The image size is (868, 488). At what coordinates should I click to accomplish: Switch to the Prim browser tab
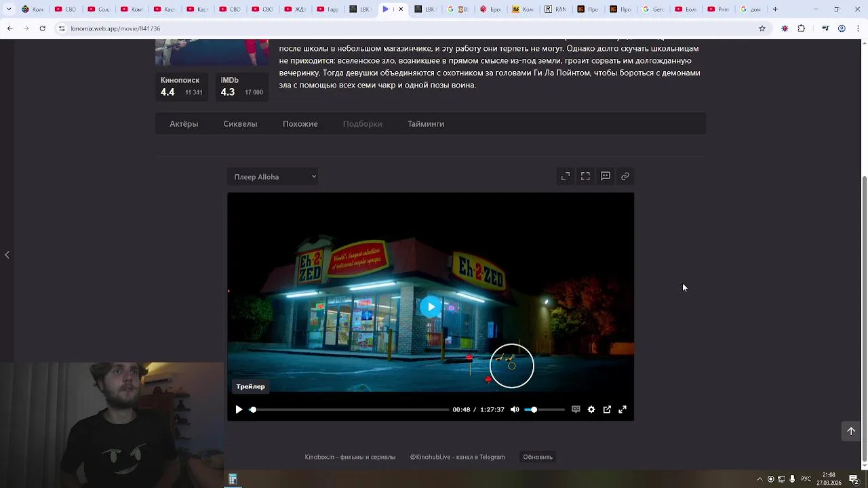pyautogui.click(x=719, y=9)
